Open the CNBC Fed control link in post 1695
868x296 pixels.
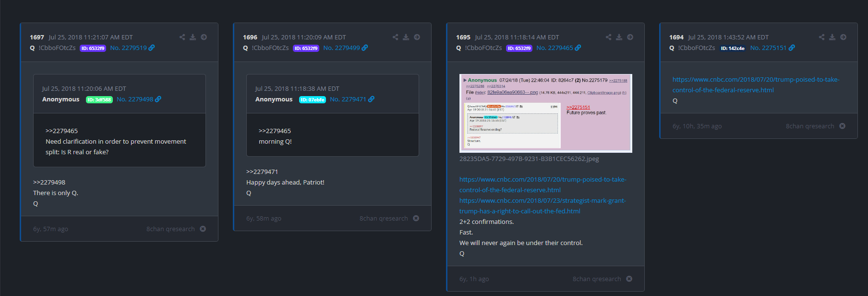click(x=542, y=185)
